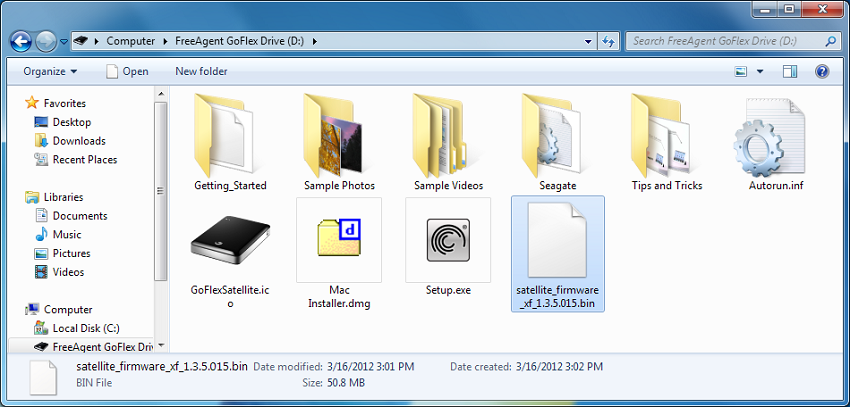Click the Recent Places icon

click(x=41, y=159)
